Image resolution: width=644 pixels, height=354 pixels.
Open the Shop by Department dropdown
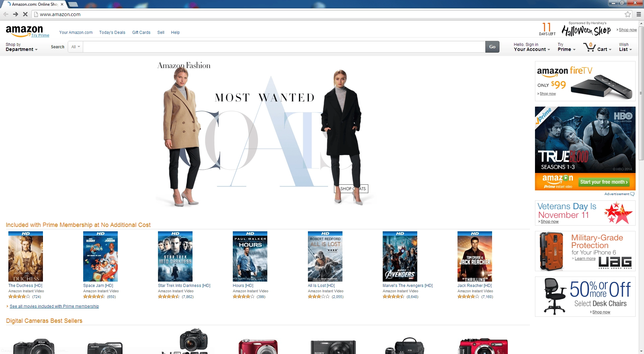(x=21, y=47)
